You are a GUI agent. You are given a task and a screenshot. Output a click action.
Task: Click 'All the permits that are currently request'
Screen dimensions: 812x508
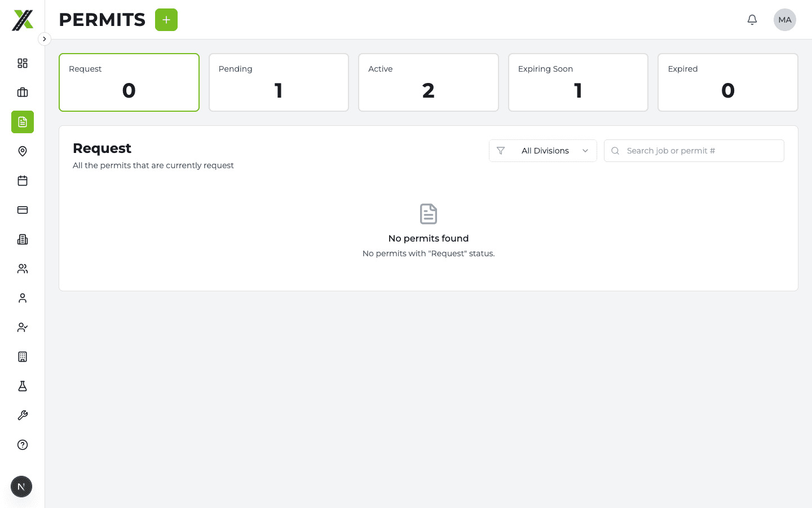[153, 165]
